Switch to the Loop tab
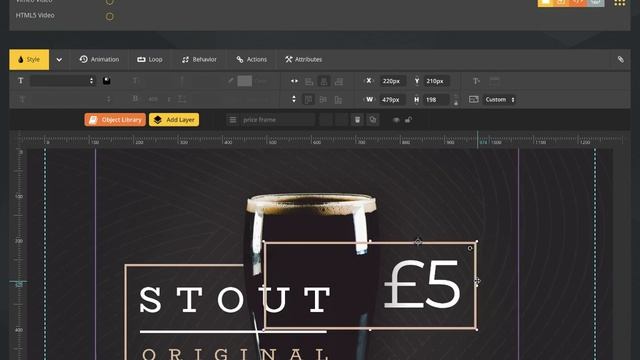 pos(150,60)
